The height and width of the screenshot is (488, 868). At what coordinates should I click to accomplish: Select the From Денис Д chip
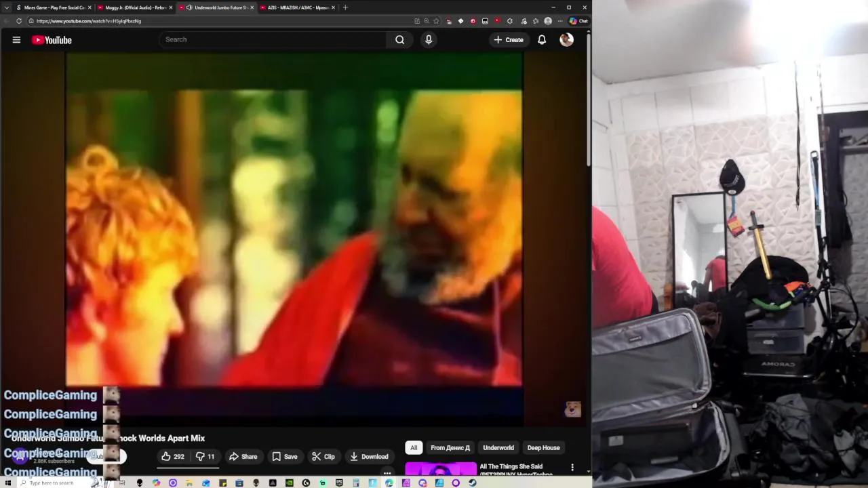point(450,447)
